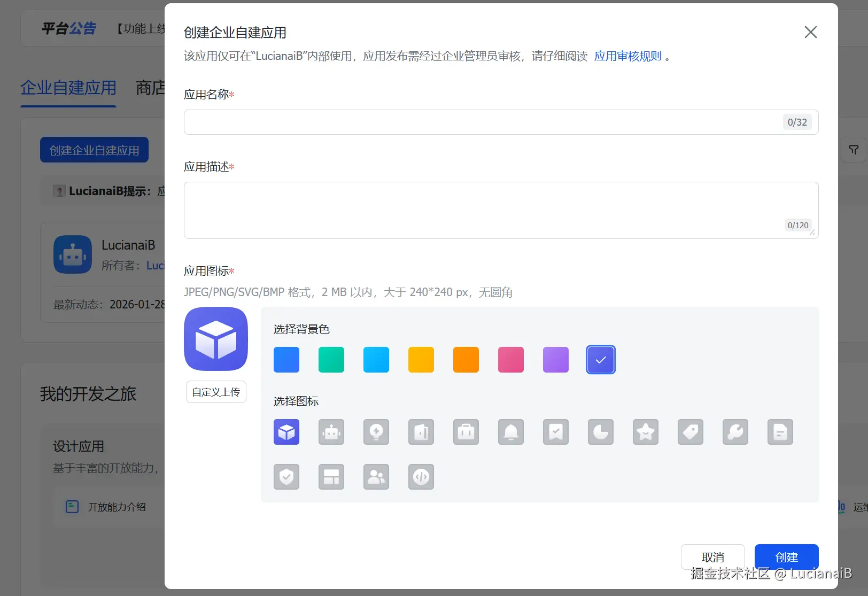The width and height of the screenshot is (868, 596).
Task: Click the 取消 button
Action: click(x=713, y=557)
